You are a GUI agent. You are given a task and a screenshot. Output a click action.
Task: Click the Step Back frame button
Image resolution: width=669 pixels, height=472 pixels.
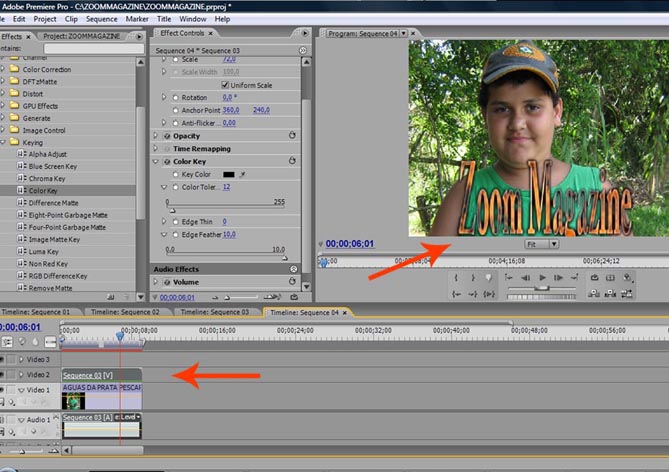(x=526, y=277)
